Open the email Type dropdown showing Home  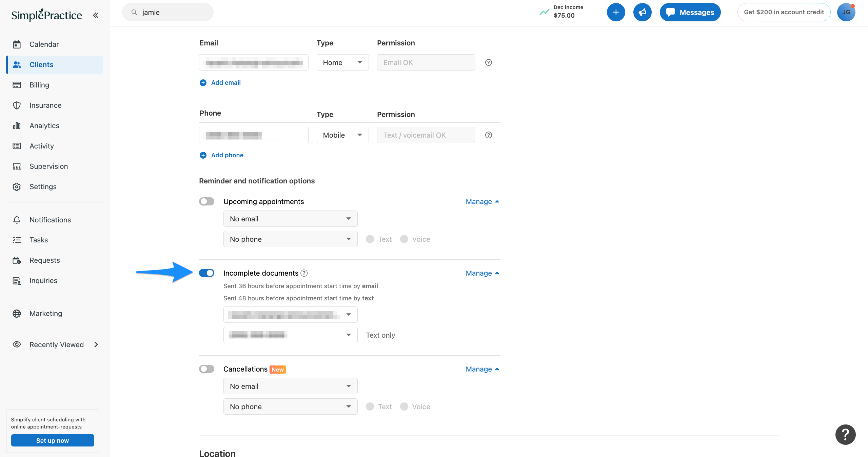pyautogui.click(x=342, y=62)
